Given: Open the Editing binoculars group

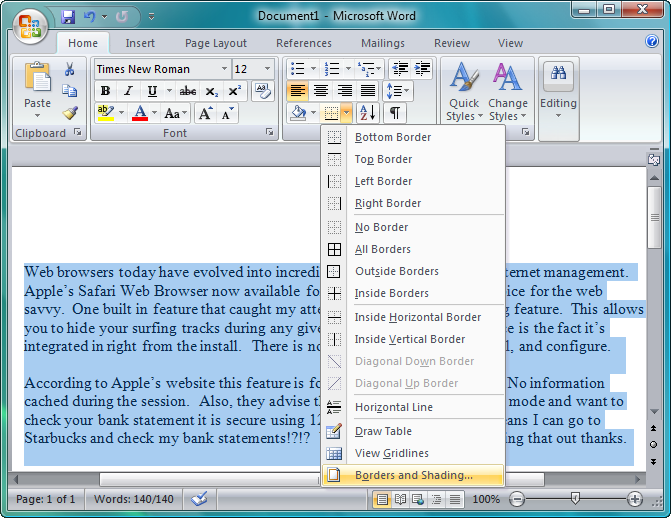Looking at the screenshot, I should (x=558, y=75).
